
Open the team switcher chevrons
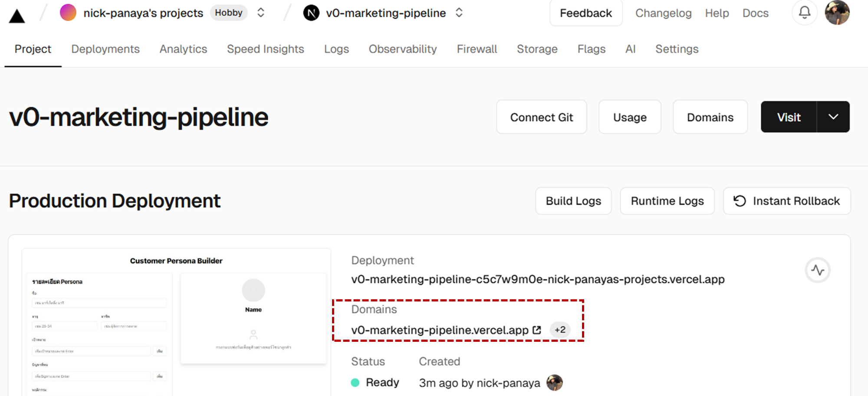coord(260,13)
